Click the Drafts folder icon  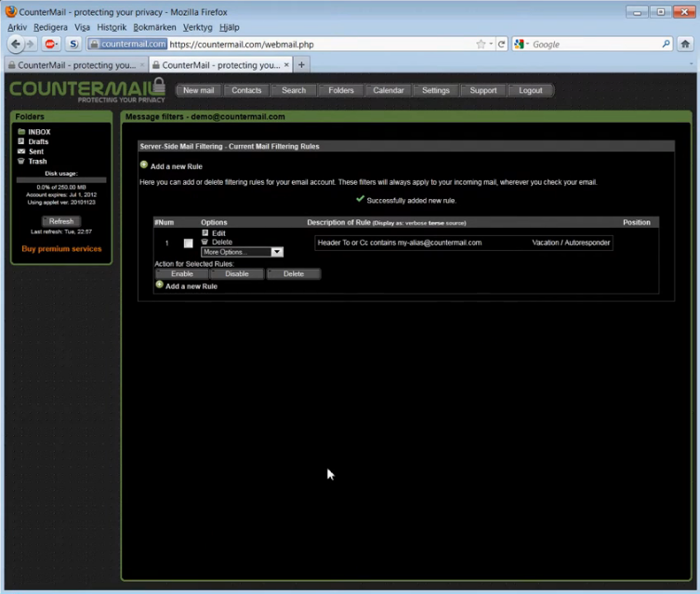click(21, 141)
